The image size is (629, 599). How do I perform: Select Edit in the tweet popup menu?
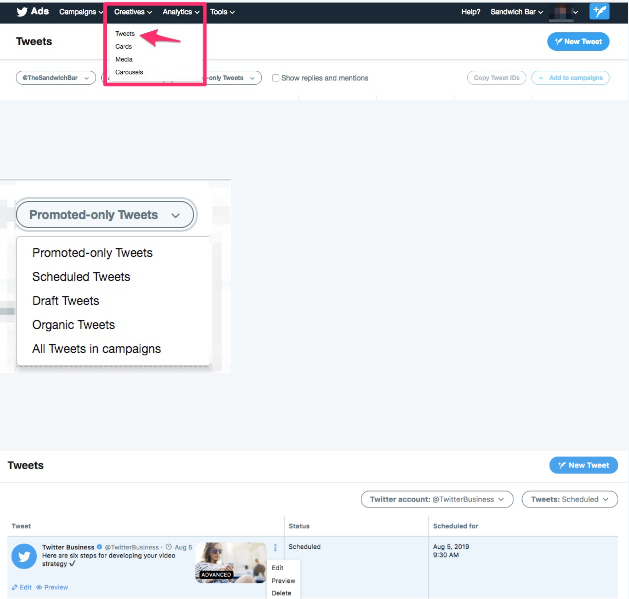[278, 568]
